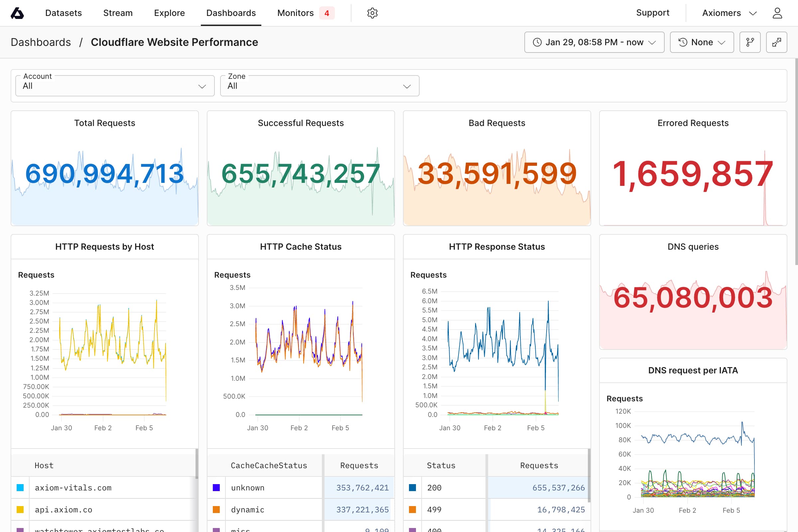This screenshot has height=532, width=798.
Task: Click the unknown cache status color swatch
Action: click(216, 487)
